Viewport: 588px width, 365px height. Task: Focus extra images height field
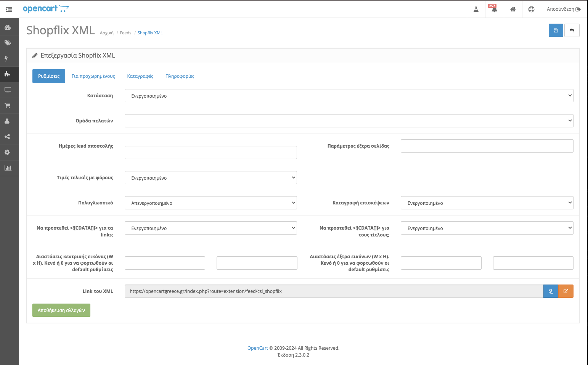pyautogui.click(x=533, y=263)
